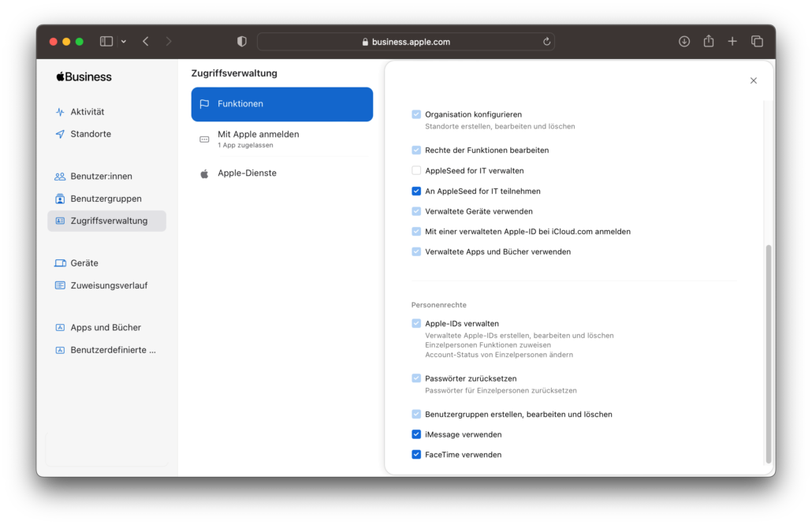Expand the sidebar toggle dropdown chevron
The image size is (812, 525).
pos(124,42)
